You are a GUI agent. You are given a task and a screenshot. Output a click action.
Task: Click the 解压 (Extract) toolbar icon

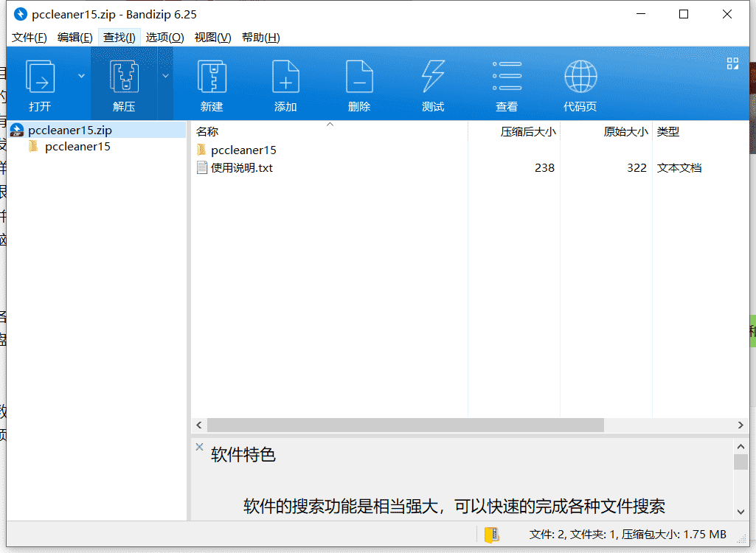(124, 76)
